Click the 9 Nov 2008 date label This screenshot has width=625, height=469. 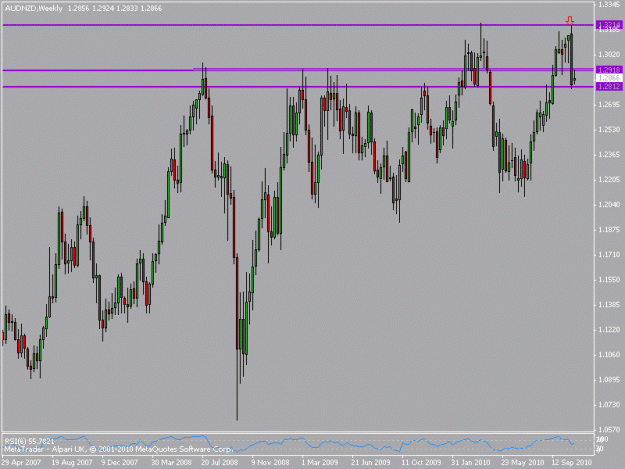pyautogui.click(x=270, y=463)
